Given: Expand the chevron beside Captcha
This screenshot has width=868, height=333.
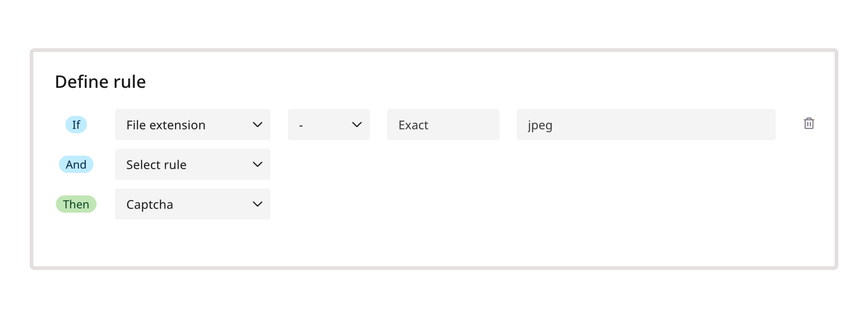Looking at the screenshot, I should (x=258, y=204).
